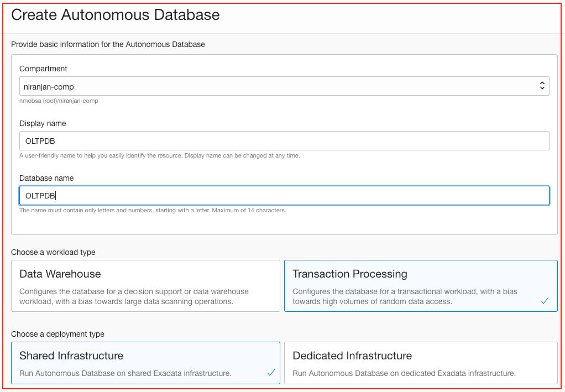Choose the Shared Infrastructure deployment type

coord(147,363)
